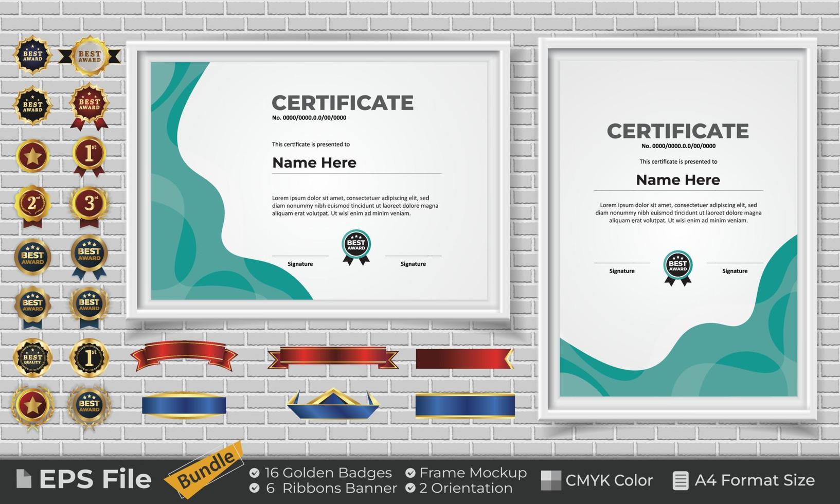Open the portrait framed certificate mockup
Screen dimensions: 840x504
pos(678,229)
